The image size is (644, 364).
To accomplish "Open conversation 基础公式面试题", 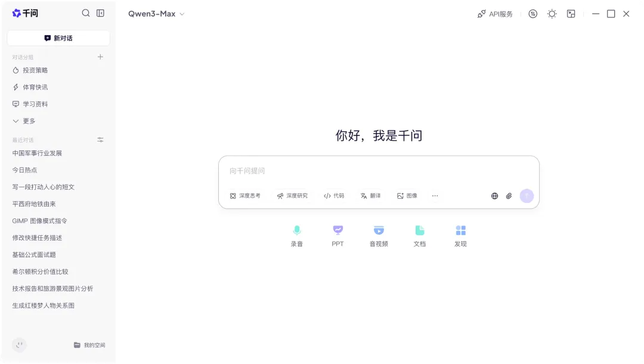I will tap(33, 255).
